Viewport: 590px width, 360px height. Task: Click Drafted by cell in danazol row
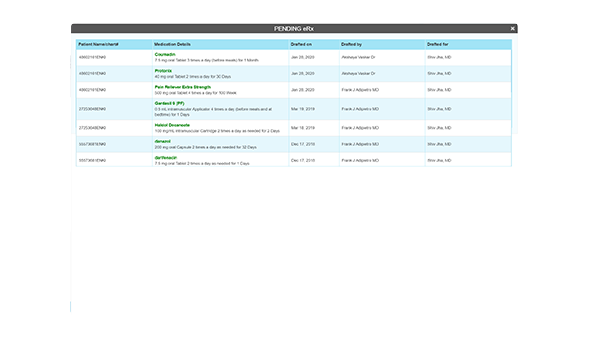click(360, 144)
